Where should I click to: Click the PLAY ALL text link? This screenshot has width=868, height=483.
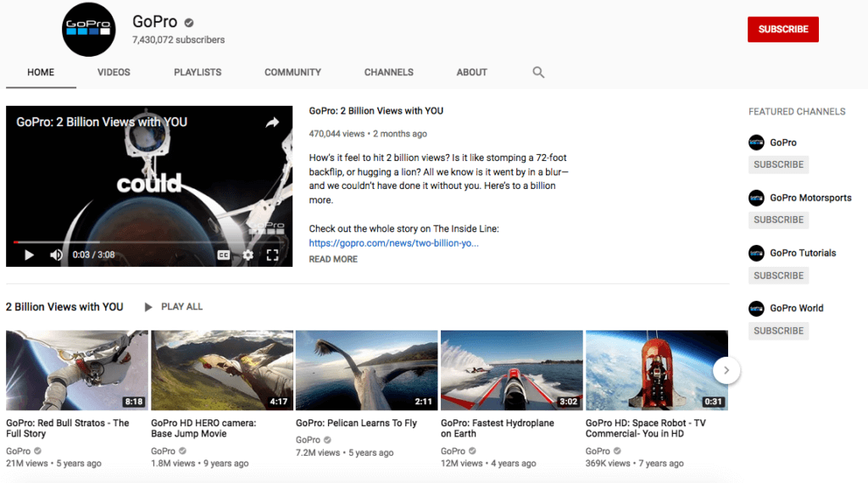coord(181,307)
